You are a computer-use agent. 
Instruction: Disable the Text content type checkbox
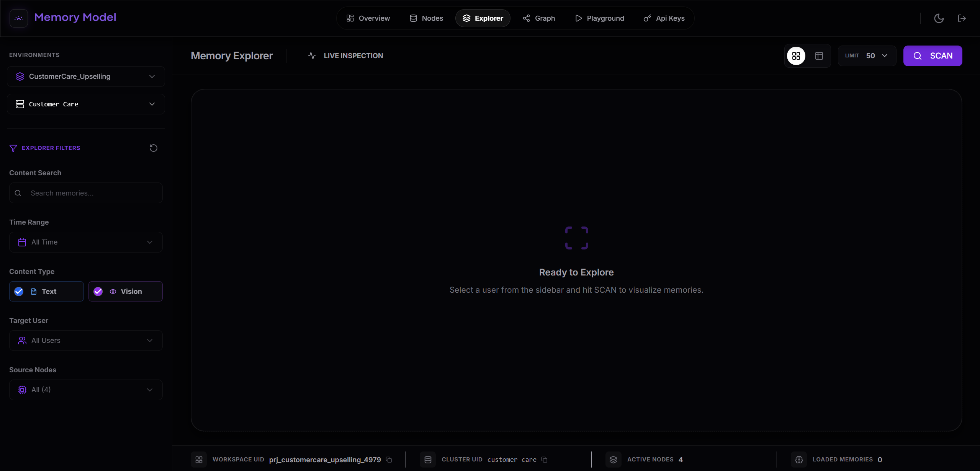pos(18,291)
